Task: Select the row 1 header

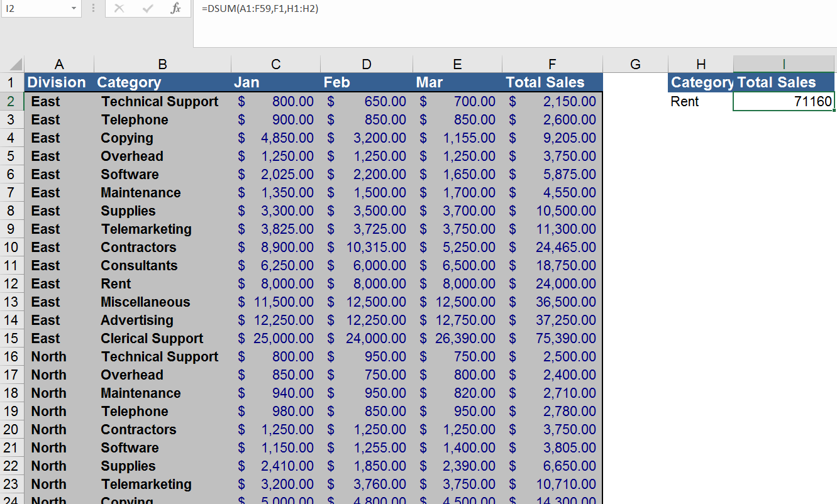Action: coord(11,82)
